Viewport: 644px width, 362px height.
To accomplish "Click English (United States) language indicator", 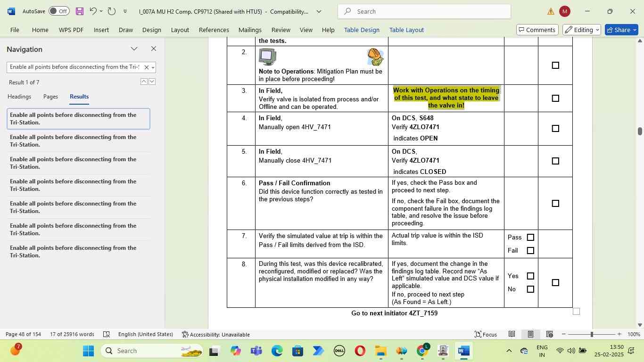I will (146, 335).
